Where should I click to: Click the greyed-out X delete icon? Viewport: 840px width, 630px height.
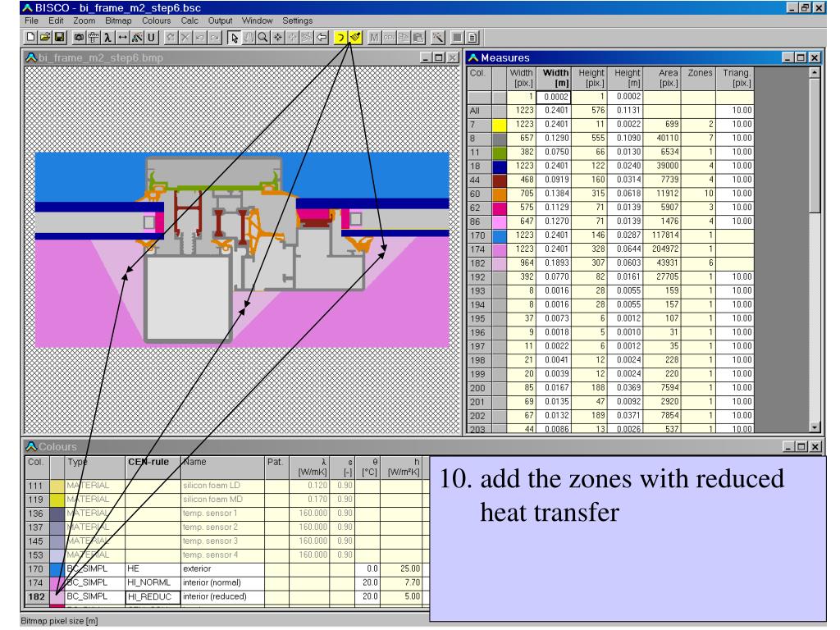tap(185, 38)
